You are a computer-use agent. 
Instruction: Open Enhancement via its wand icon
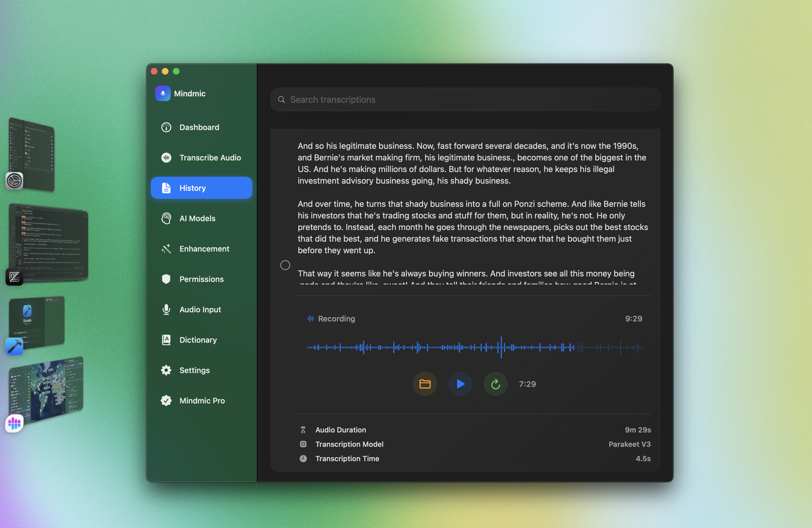tap(166, 249)
